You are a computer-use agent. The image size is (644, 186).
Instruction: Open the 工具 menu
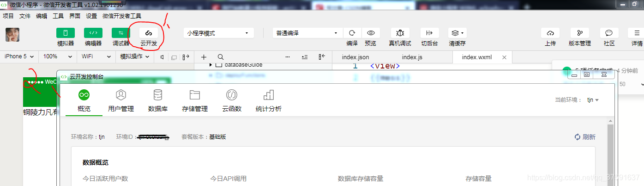(x=58, y=16)
